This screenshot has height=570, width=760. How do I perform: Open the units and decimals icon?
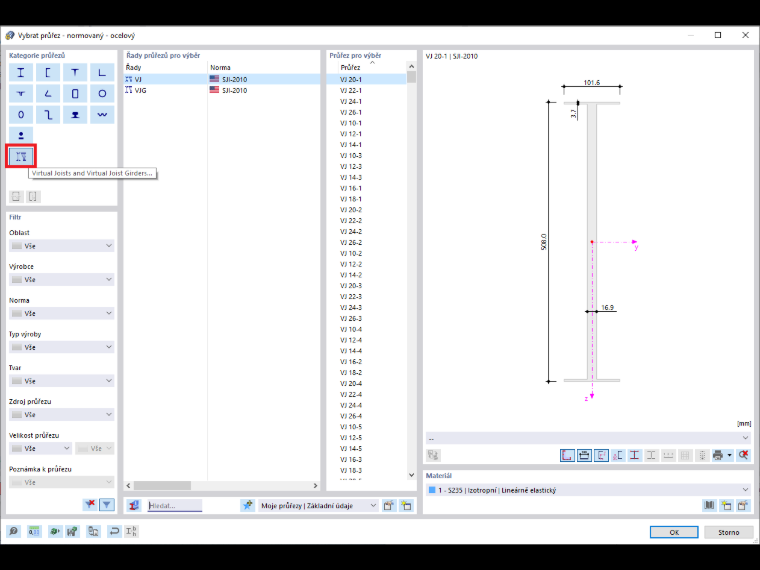point(34,531)
